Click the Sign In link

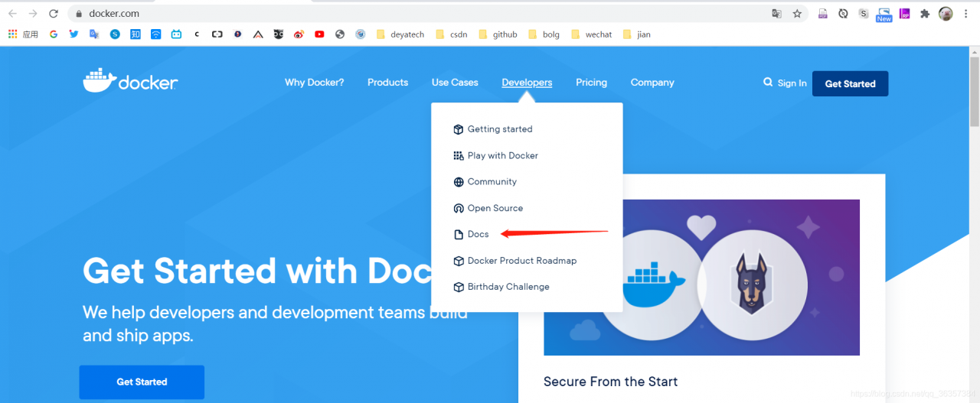[792, 83]
